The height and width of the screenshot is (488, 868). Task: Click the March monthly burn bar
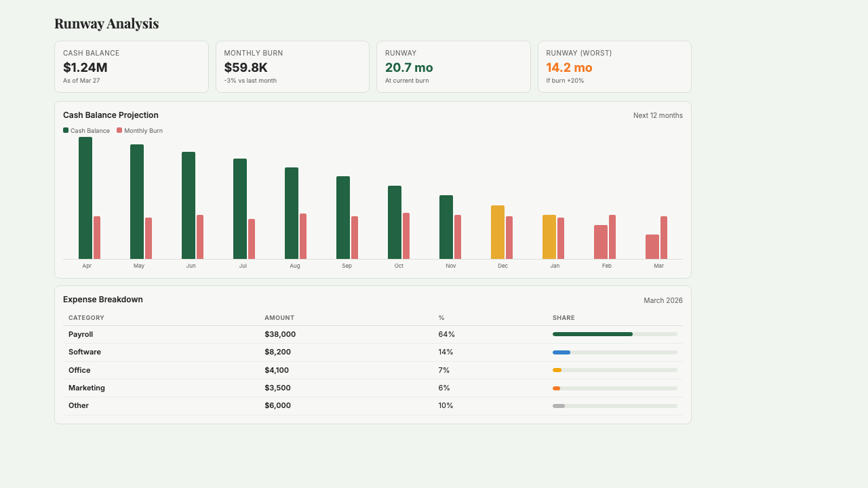point(664,237)
